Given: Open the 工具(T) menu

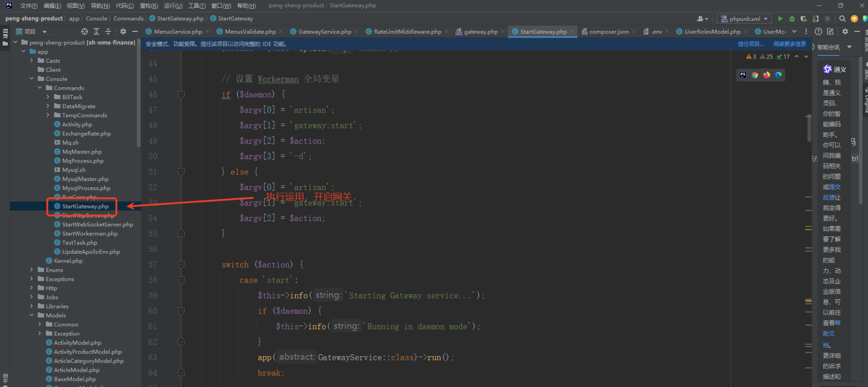Looking at the screenshot, I should point(197,6).
